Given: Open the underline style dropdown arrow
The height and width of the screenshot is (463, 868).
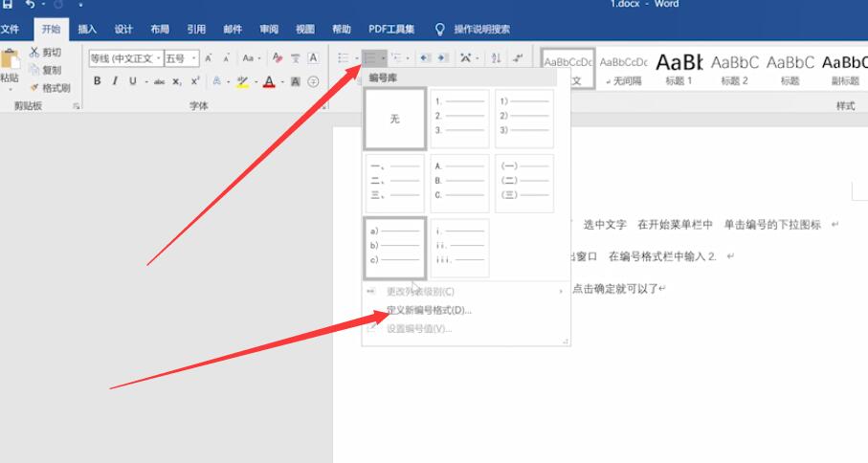Looking at the screenshot, I should [x=146, y=82].
